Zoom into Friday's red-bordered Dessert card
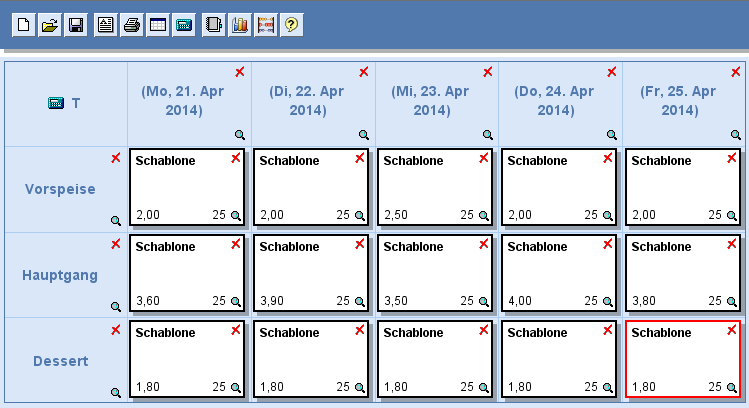 point(732,387)
